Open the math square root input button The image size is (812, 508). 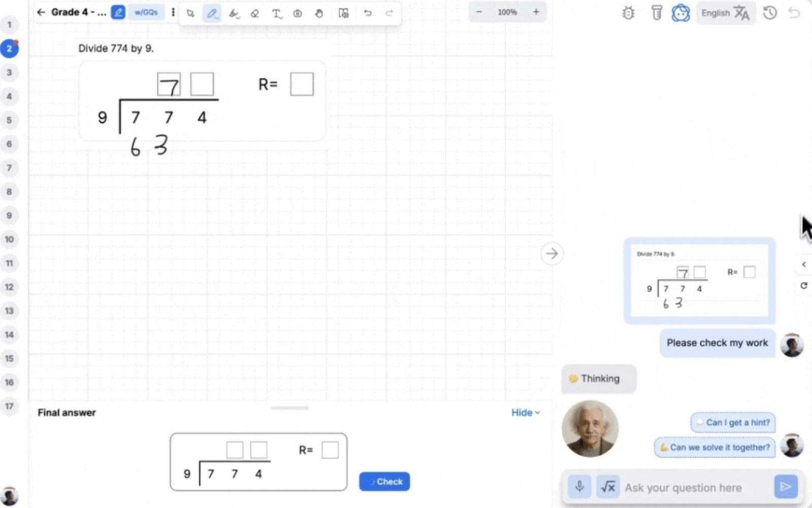pos(607,487)
